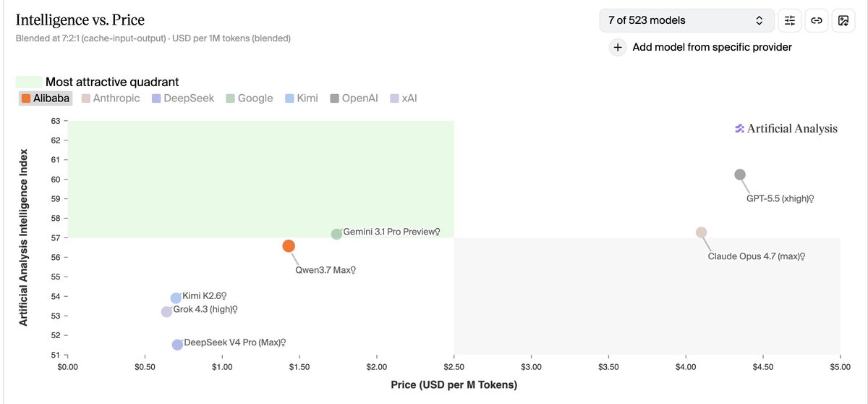Toggle Alibaba legend filter

tap(45, 98)
